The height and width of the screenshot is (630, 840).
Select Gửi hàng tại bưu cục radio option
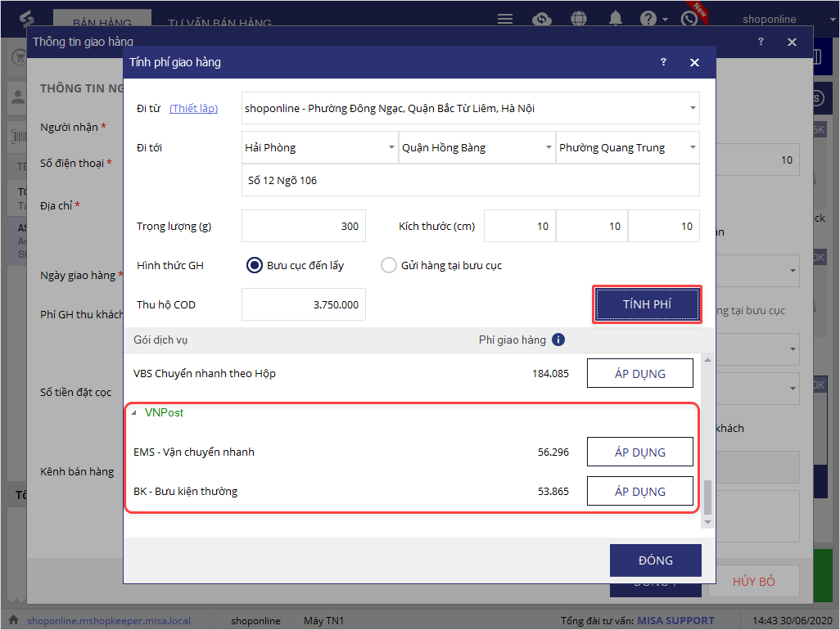click(389, 265)
